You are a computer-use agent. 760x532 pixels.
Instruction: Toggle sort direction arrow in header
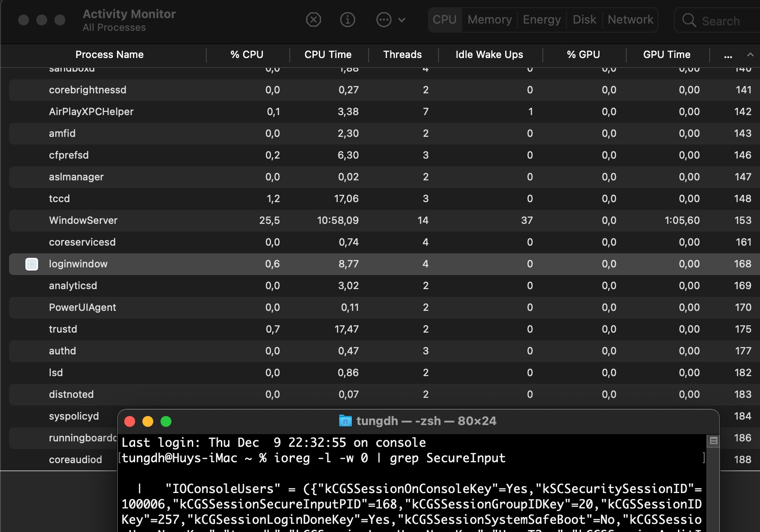point(750,55)
